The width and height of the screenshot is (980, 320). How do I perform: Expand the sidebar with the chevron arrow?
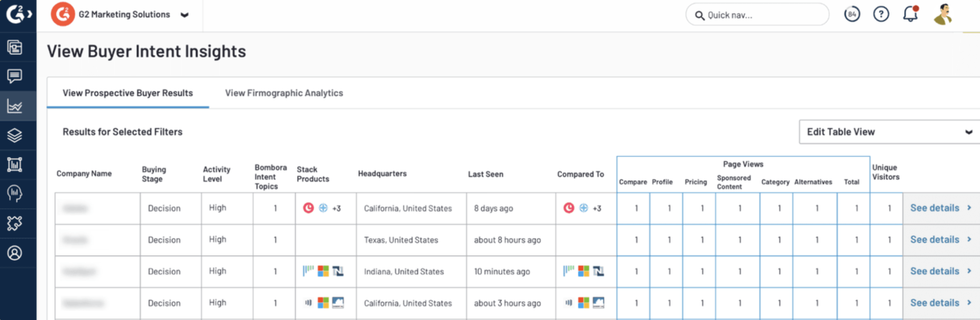click(30, 14)
